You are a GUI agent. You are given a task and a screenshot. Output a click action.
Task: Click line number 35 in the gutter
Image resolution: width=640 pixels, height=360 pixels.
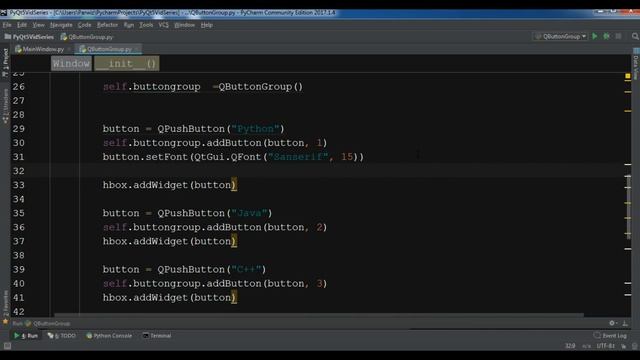point(18,213)
